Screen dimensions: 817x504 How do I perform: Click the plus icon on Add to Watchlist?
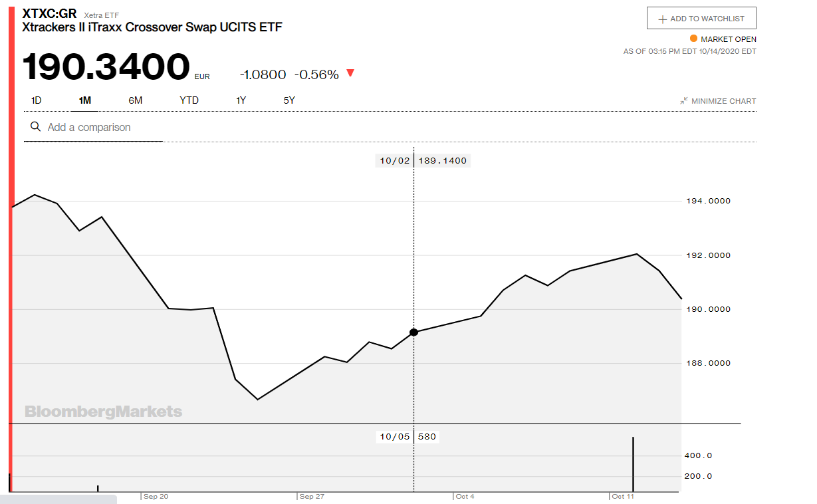[x=662, y=19]
